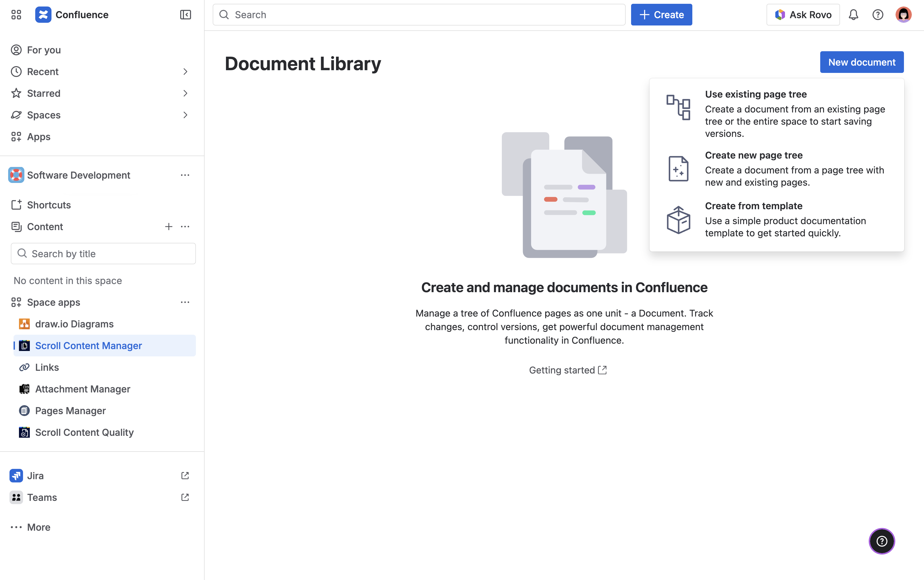Collapse the left sidebar
The width and height of the screenshot is (924, 580).
[186, 15]
